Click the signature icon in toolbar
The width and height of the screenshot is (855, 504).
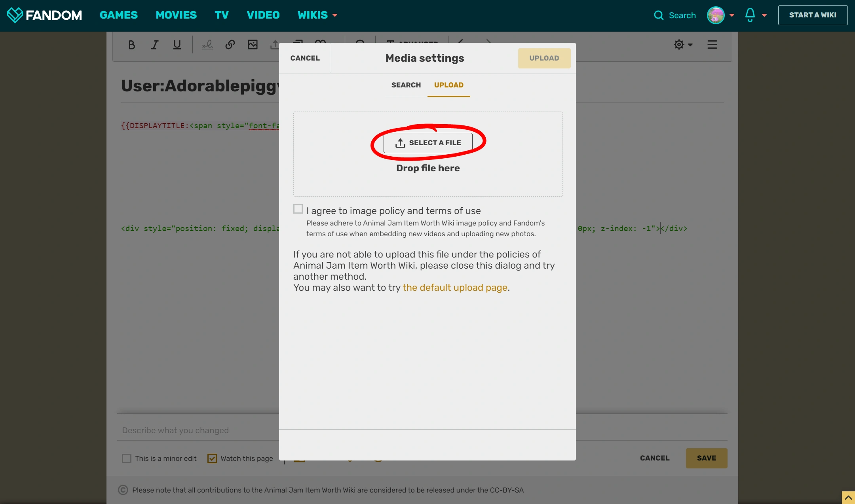207,45
